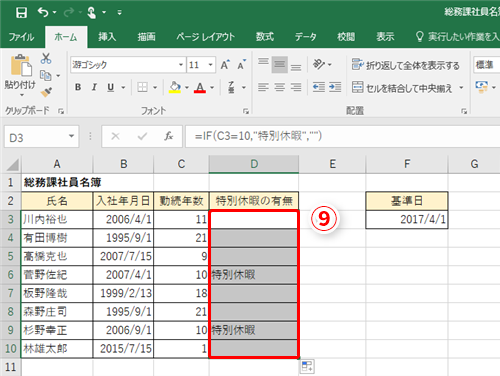Click 折り返して全体を表示する wrap text button
This screenshot has width=500, height=376.
(x=406, y=65)
